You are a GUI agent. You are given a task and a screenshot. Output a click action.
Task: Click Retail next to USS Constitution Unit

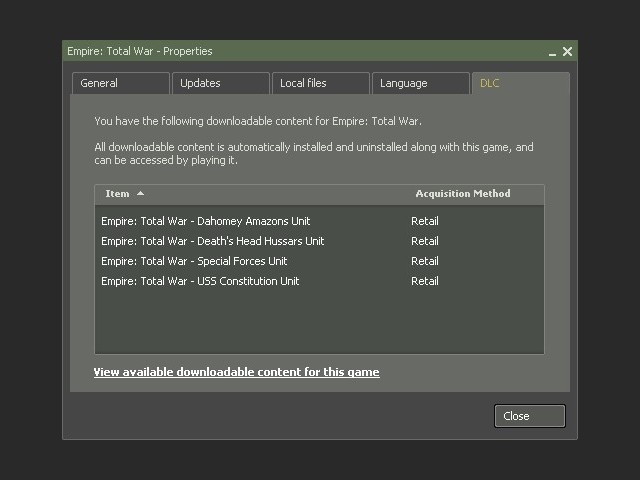[x=425, y=281]
